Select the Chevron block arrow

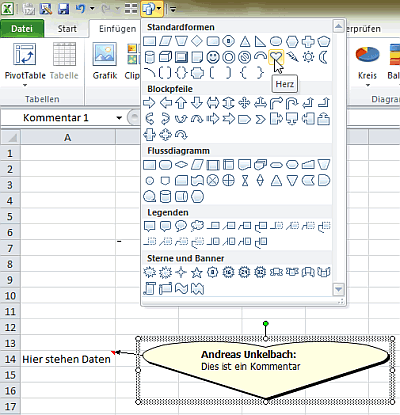260,119
